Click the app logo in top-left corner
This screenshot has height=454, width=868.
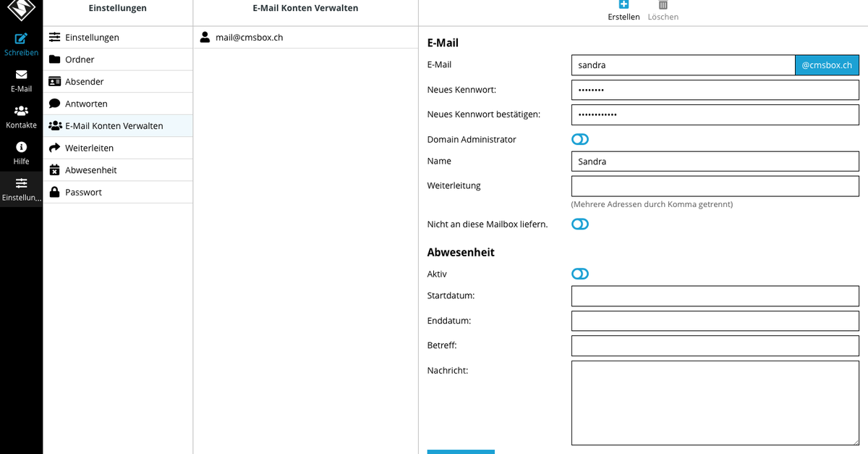[x=21, y=10]
